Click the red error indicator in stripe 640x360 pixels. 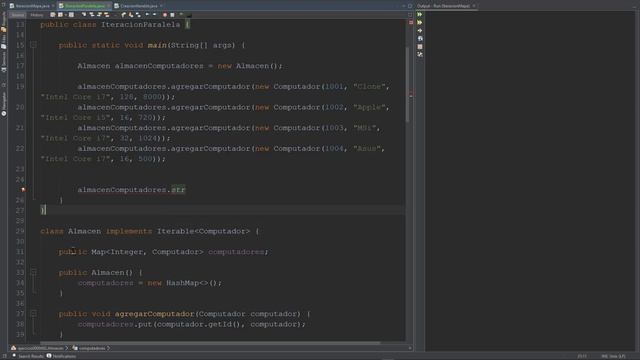pos(411,22)
